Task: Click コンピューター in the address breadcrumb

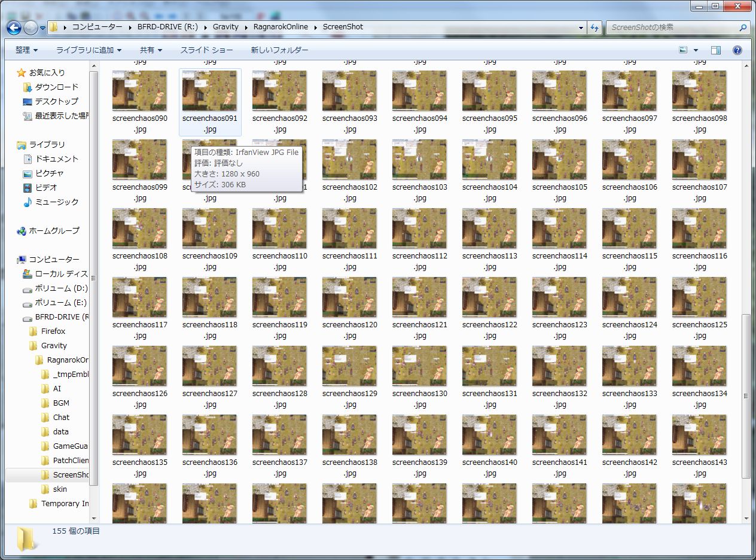Action: click(97, 27)
